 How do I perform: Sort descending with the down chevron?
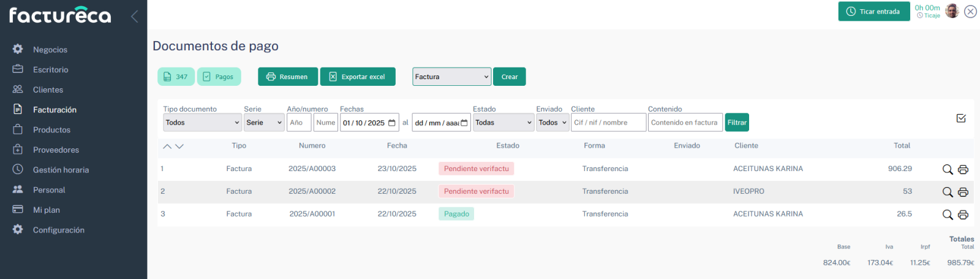point(179,146)
